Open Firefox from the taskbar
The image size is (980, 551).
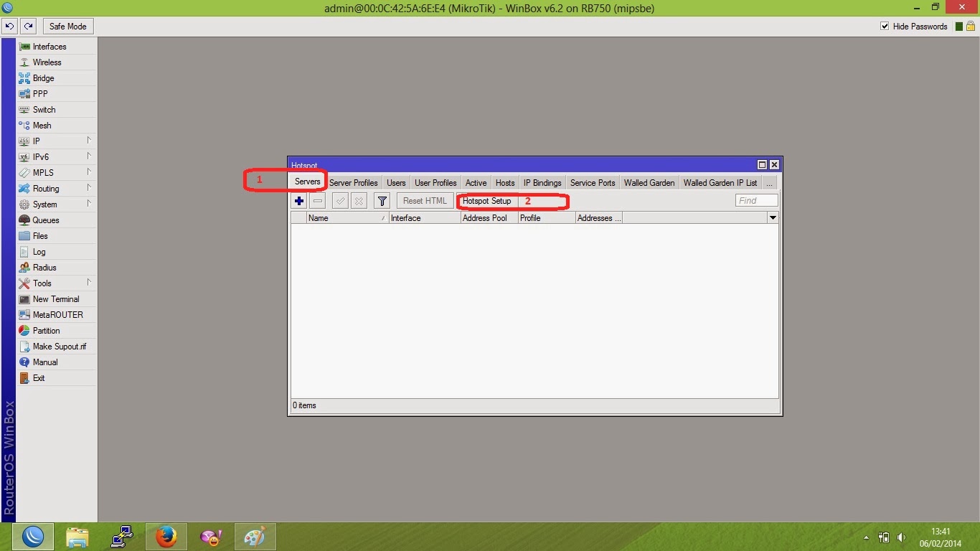pyautogui.click(x=166, y=537)
